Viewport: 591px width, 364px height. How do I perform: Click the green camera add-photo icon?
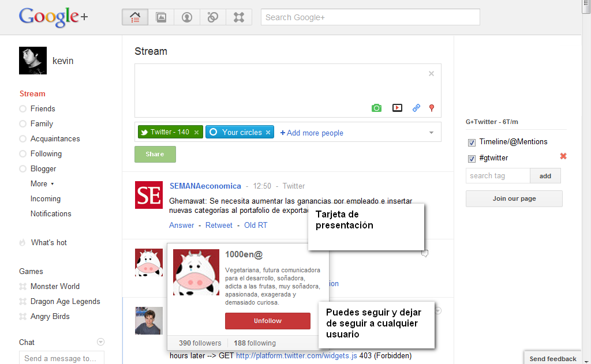point(376,108)
